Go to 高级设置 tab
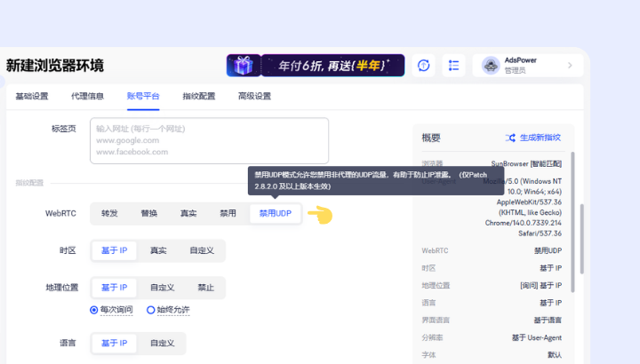 [x=254, y=96]
